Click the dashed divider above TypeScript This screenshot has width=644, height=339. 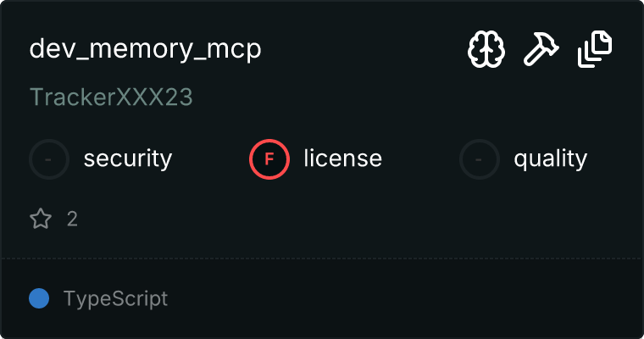(x=322, y=258)
